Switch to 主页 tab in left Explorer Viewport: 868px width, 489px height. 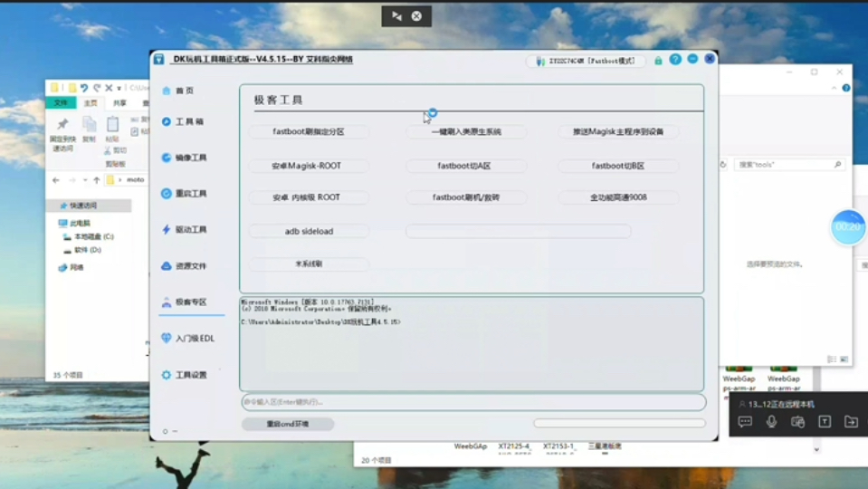tap(91, 103)
